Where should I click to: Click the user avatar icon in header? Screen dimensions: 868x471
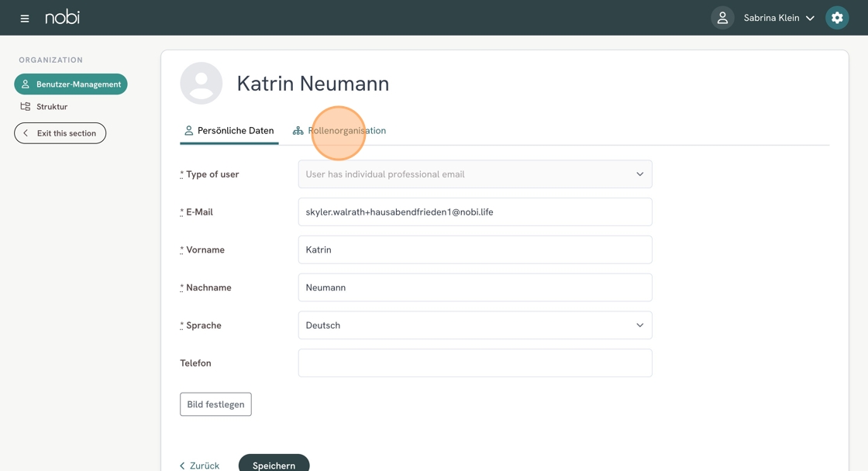pyautogui.click(x=722, y=18)
